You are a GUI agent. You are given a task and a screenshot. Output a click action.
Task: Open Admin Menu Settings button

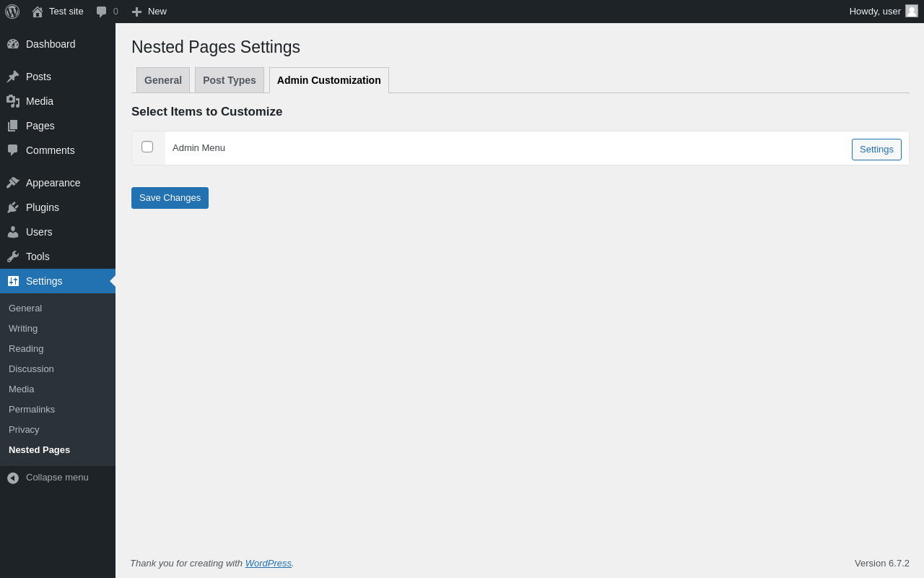coord(876,150)
